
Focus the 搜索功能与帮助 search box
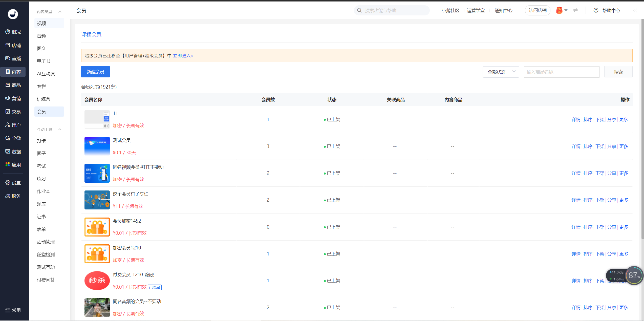392,10
